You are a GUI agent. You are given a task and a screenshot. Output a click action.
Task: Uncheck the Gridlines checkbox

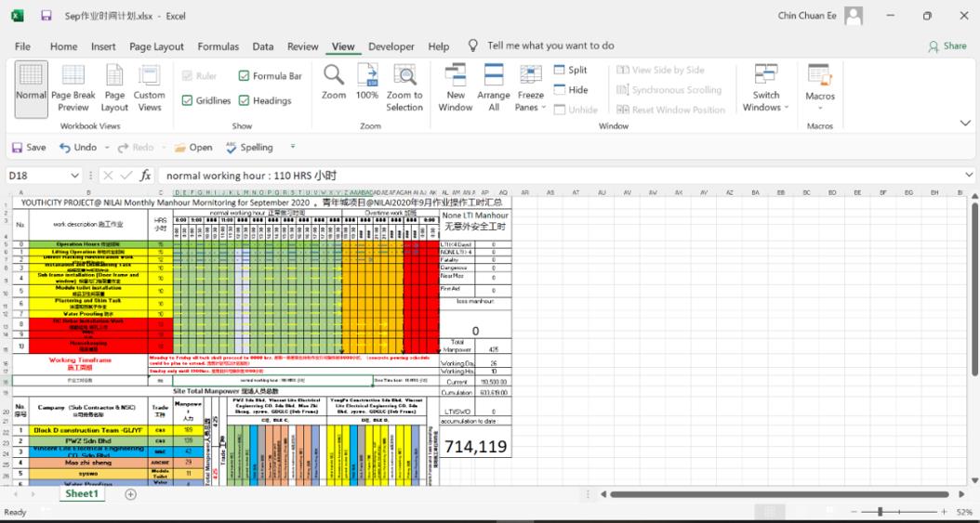click(x=187, y=101)
